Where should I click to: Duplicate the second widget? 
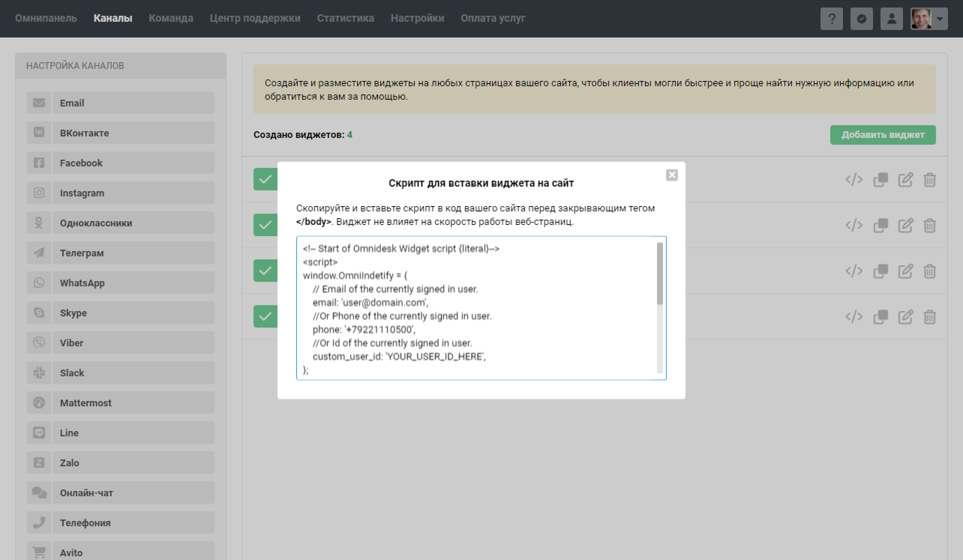[x=880, y=225]
